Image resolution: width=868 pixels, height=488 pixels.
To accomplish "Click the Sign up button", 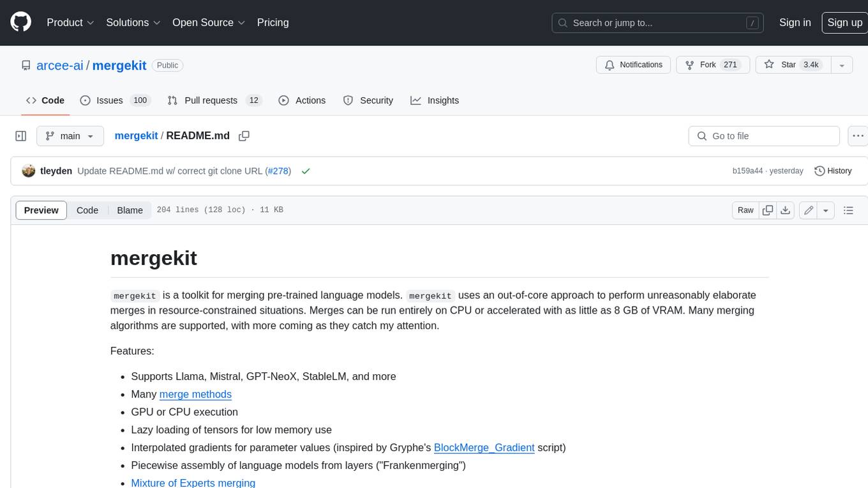I will coord(844,22).
